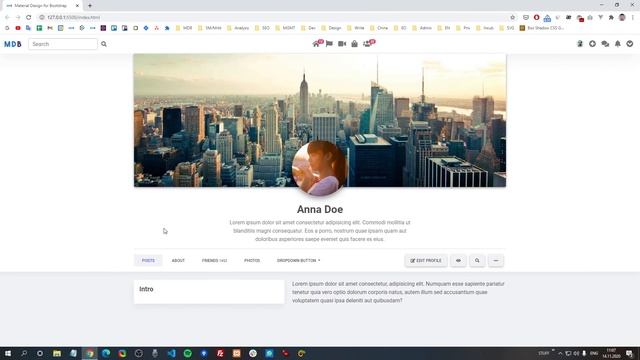Open the Dev bookmarks folder
Viewport: 640px width, 360px height.
tap(309, 28)
